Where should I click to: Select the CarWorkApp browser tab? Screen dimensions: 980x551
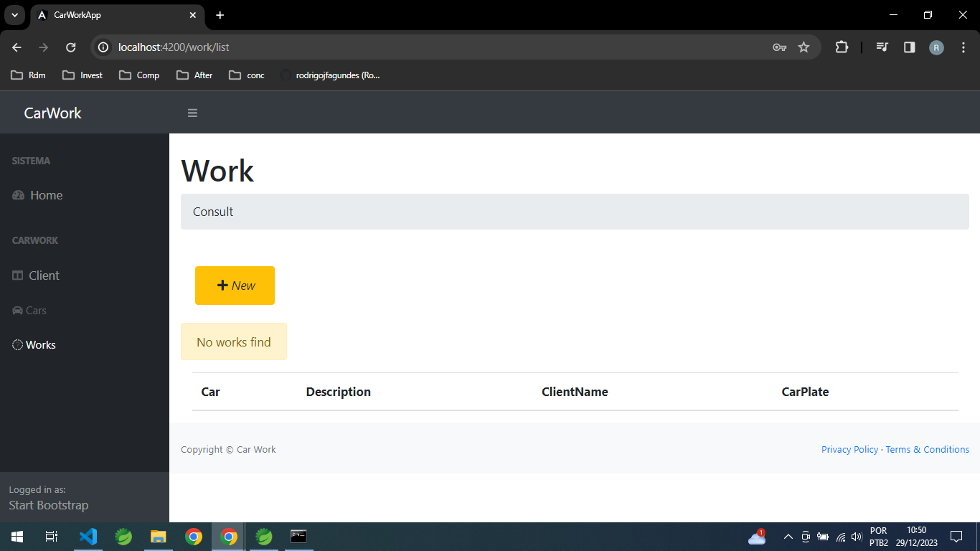(x=116, y=15)
